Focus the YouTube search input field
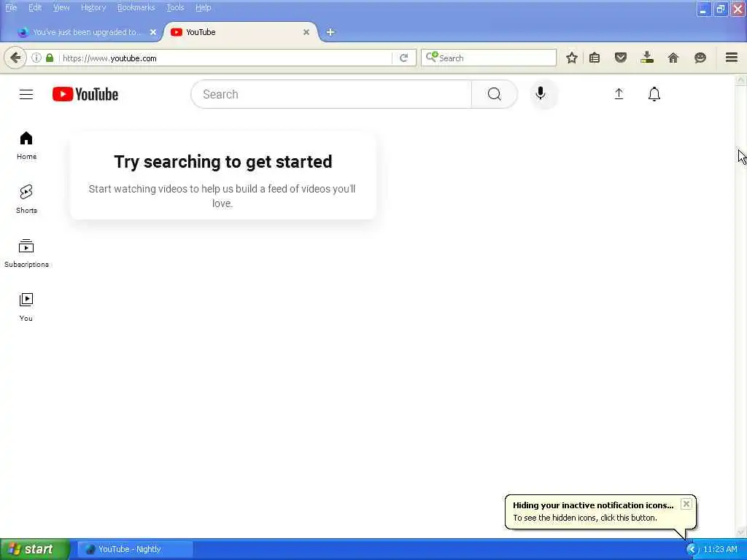This screenshot has width=747, height=560. coord(331,94)
